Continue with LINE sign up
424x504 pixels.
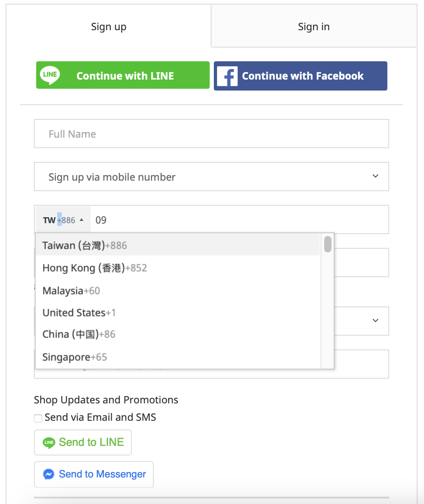(x=123, y=75)
